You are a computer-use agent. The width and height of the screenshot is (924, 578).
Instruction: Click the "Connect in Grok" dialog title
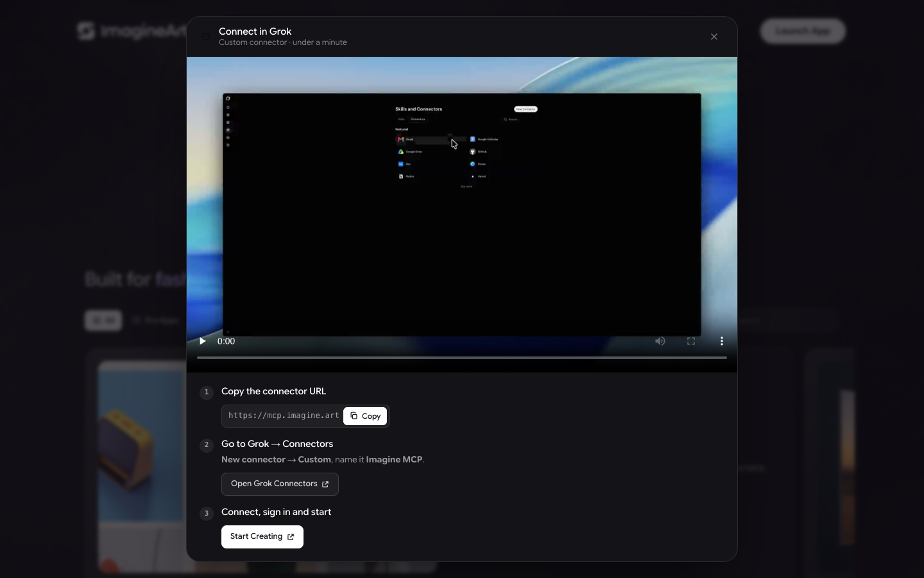255,31
